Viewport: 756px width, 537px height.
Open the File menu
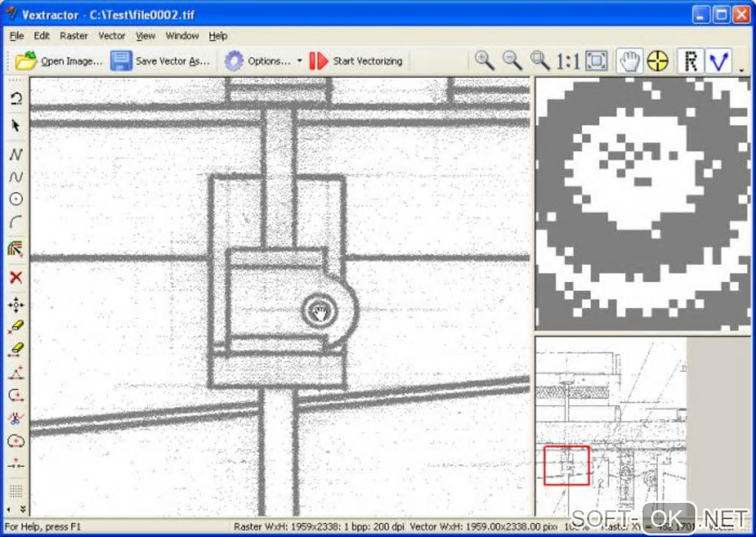pos(16,36)
